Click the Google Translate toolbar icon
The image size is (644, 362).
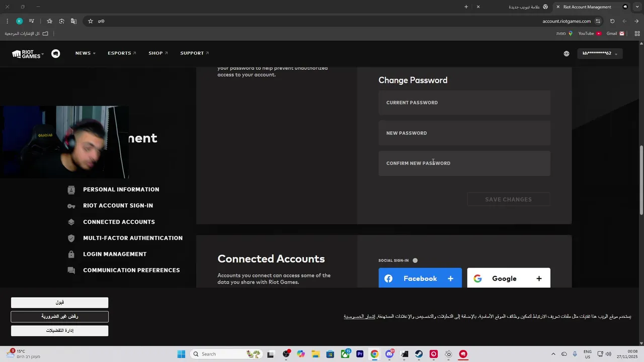click(x=74, y=21)
